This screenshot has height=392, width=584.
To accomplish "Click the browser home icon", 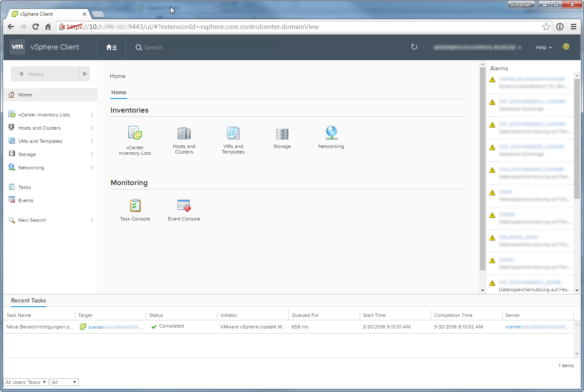I will tap(48, 26).
